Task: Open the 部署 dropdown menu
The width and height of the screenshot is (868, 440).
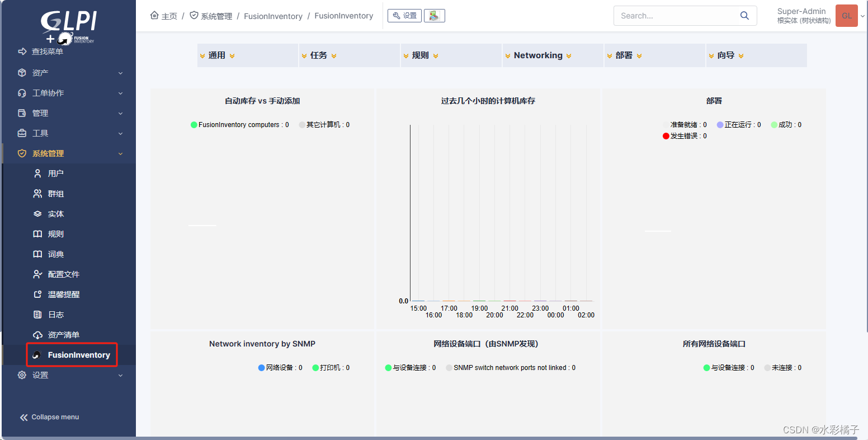Action: (x=655, y=55)
